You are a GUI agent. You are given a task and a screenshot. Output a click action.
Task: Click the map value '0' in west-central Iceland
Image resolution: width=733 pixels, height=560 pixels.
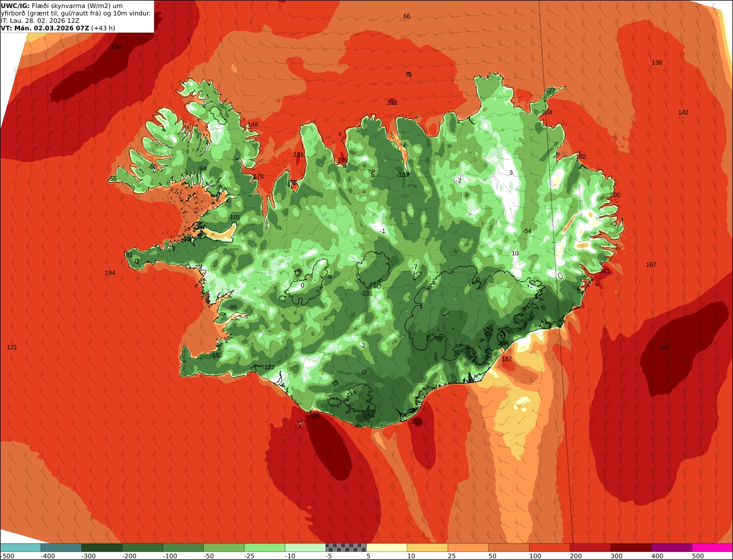[x=302, y=285]
